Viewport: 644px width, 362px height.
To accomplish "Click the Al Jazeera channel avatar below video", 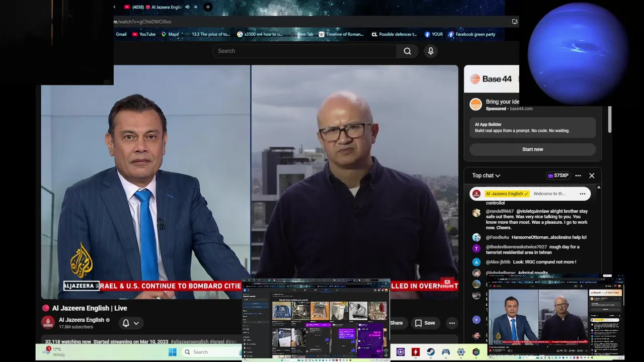I will coord(48,322).
